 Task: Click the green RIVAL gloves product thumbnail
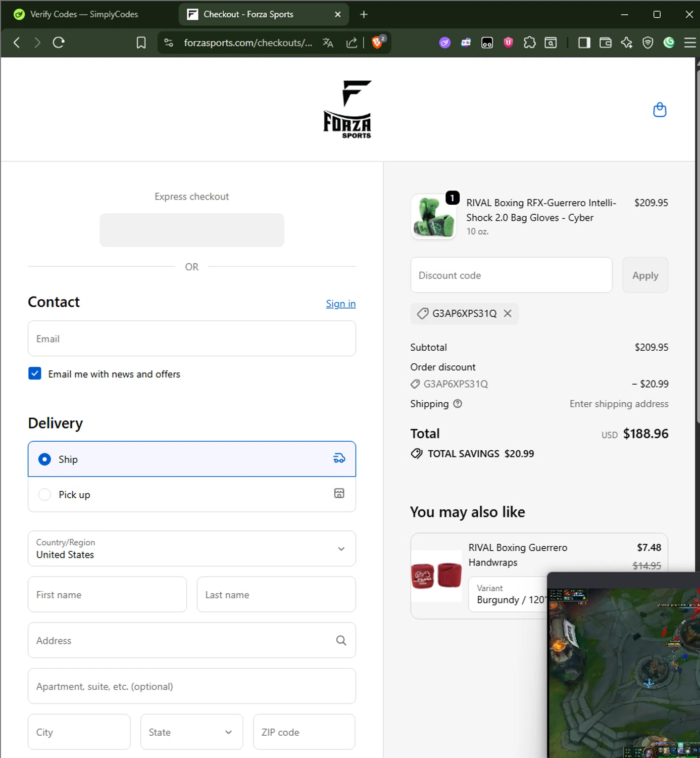pos(433,217)
